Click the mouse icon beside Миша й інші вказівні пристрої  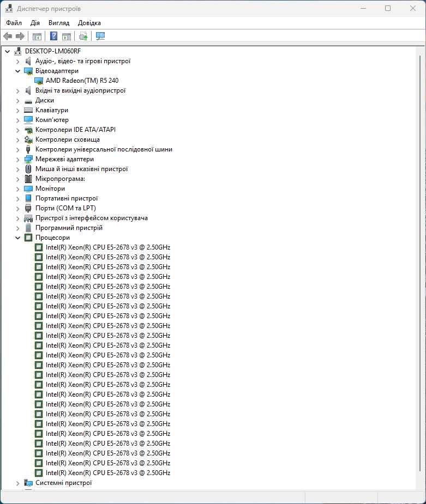pos(28,169)
